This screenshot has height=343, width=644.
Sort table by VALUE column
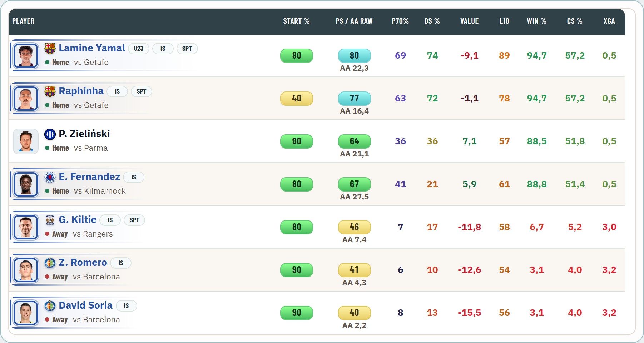point(469,21)
